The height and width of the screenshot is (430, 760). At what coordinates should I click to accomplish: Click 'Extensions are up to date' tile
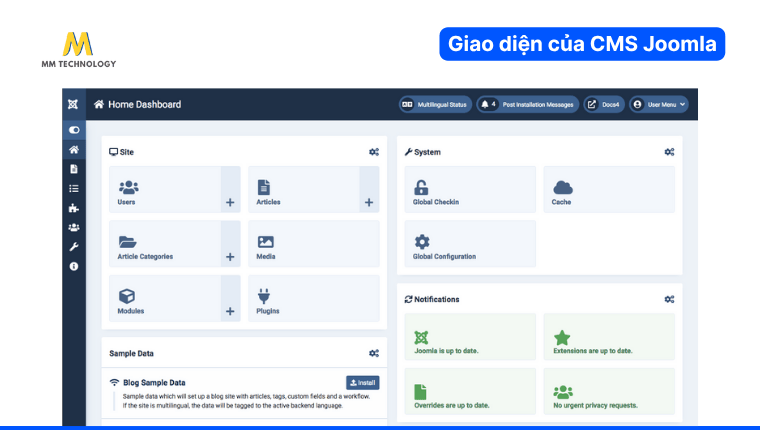coord(609,337)
